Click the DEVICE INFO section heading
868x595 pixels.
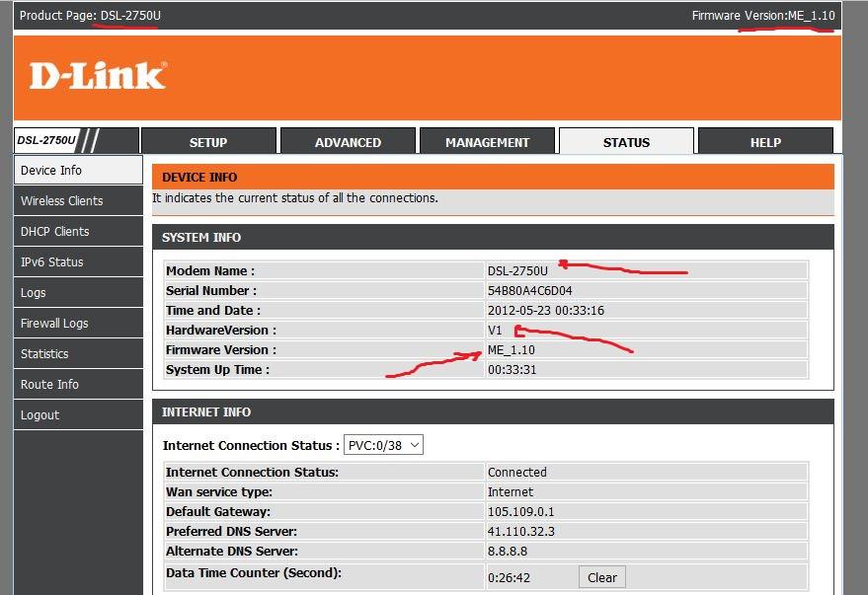pos(199,178)
